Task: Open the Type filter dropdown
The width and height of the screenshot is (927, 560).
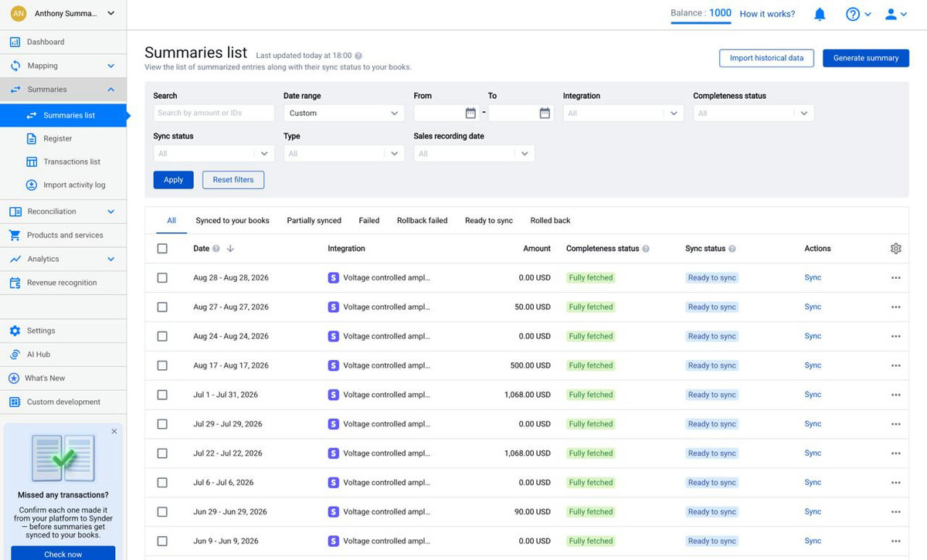Action: [x=344, y=154]
